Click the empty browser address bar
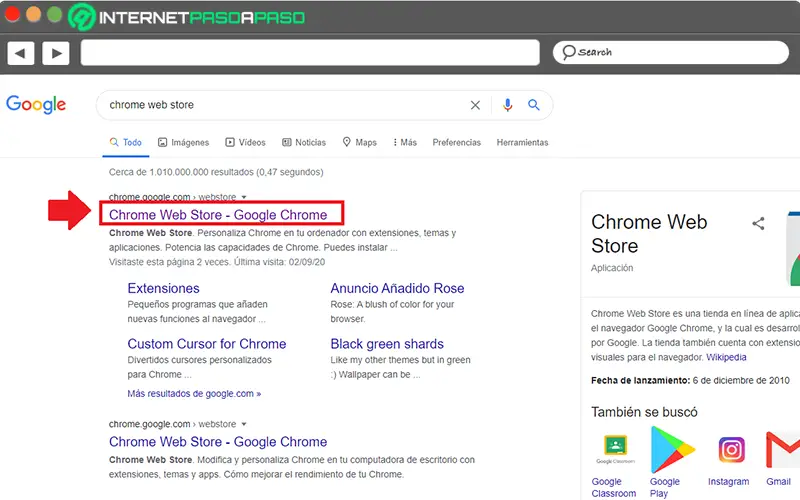Image resolution: width=800 pixels, height=500 pixels. pos(310,53)
